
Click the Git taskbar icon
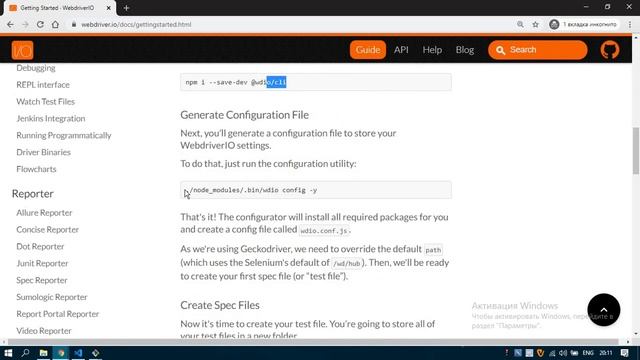[96, 353]
